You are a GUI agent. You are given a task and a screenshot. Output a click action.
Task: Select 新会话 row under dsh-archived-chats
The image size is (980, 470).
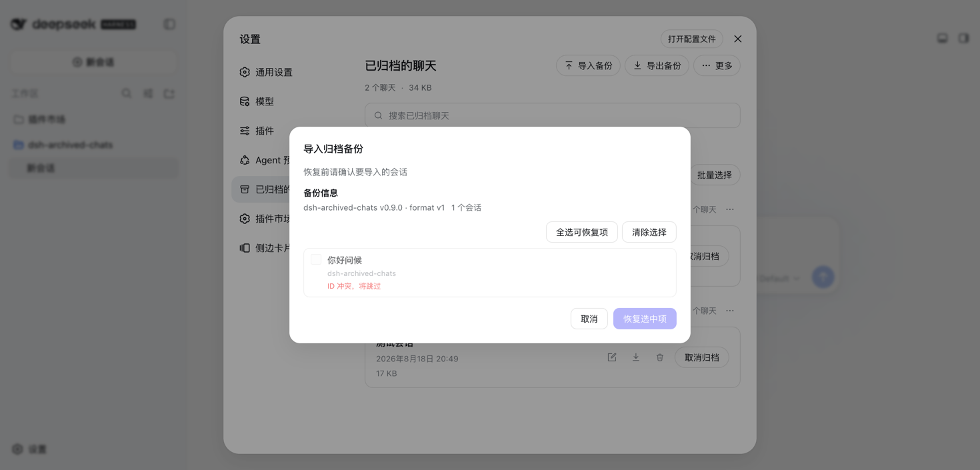(x=93, y=168)
